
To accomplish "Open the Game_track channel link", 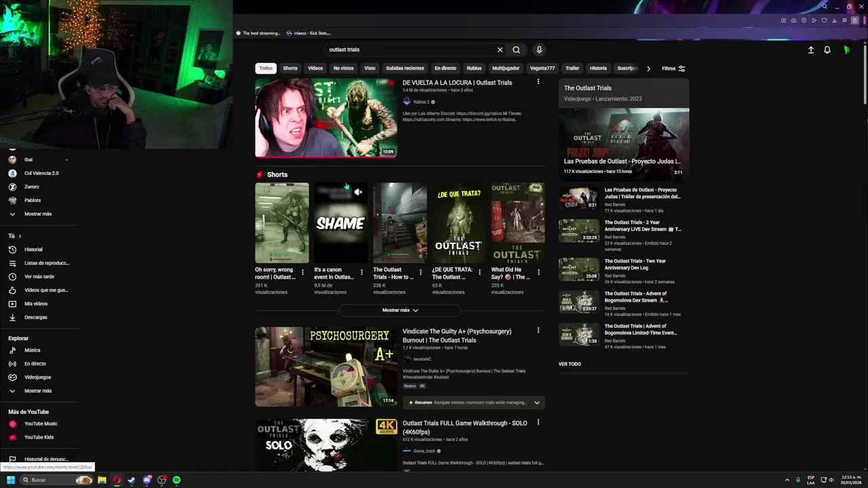I will click(424, 451).
